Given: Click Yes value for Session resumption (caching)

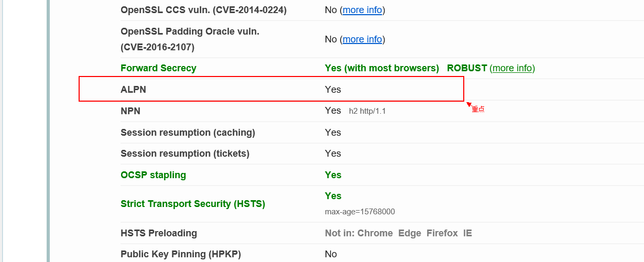Looking at the screenshot, I should (x=333, y=133).
